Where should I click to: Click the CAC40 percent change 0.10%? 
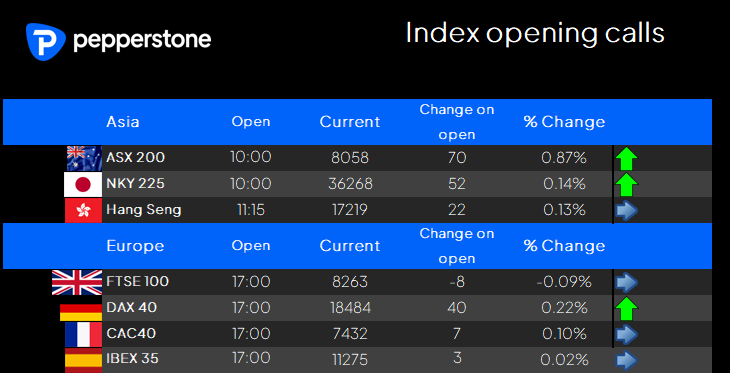(564, 334)
